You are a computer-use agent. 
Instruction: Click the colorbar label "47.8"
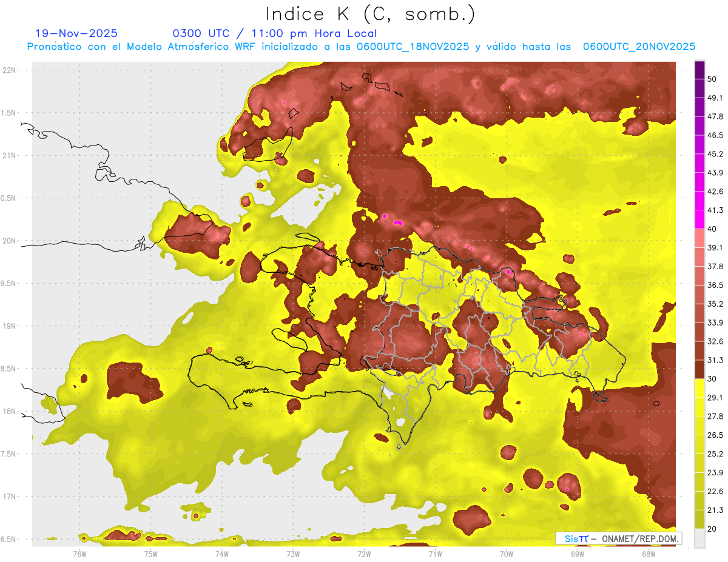715,116
